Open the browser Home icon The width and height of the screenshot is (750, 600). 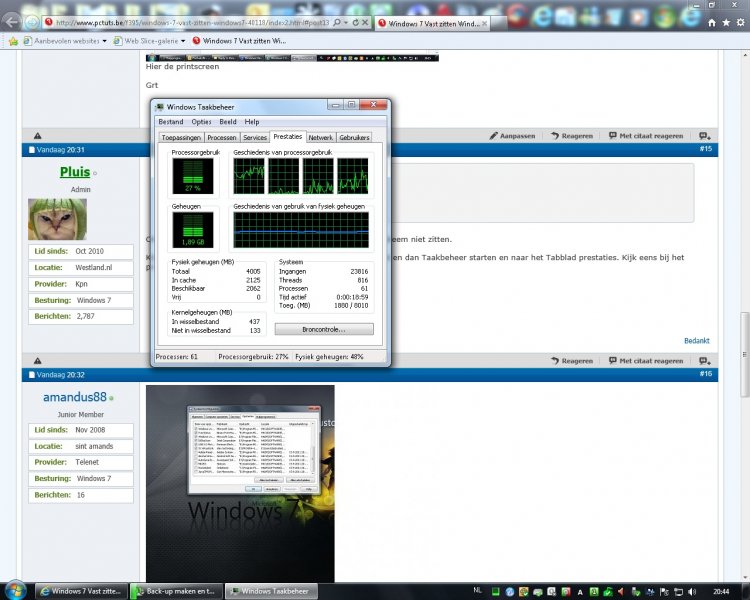(x=712, y=22)
